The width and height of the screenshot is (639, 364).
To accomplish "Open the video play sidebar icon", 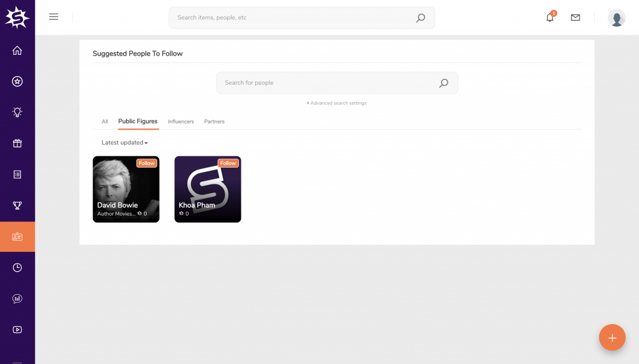I will pos(17,329).
